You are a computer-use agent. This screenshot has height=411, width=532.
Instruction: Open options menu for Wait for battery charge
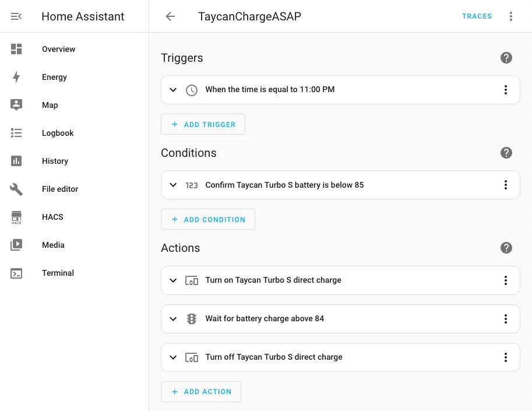click(506, 319)
